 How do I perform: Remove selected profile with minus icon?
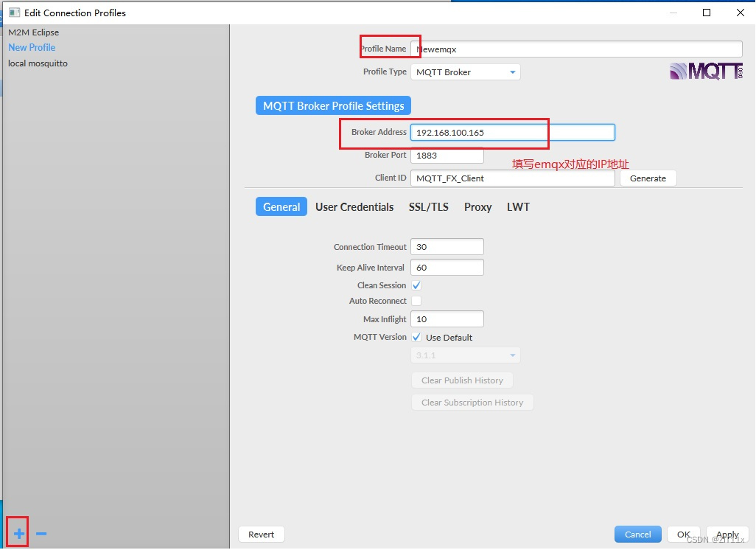(x=41, y=534)
